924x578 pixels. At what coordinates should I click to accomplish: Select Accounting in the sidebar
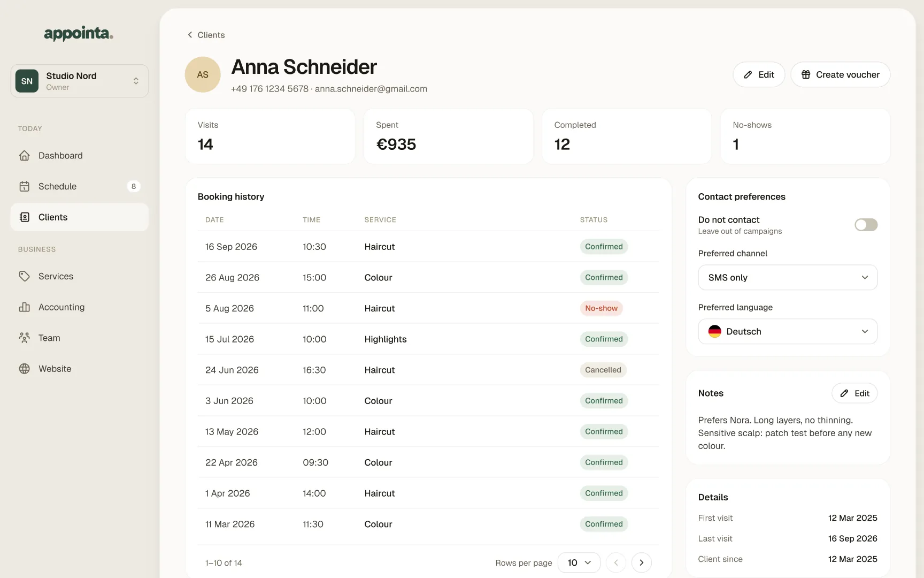point(80,307)
